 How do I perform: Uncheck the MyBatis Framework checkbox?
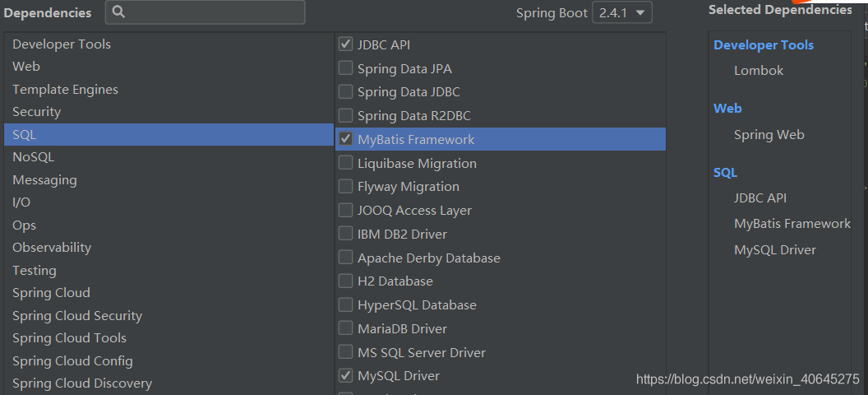pos(345,139)
